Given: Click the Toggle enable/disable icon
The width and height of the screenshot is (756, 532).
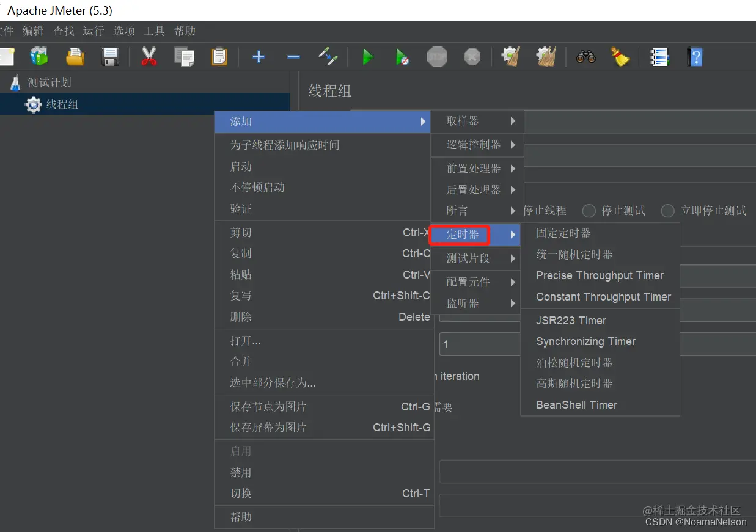Looking at the screenshot, I should pos(328,57).
